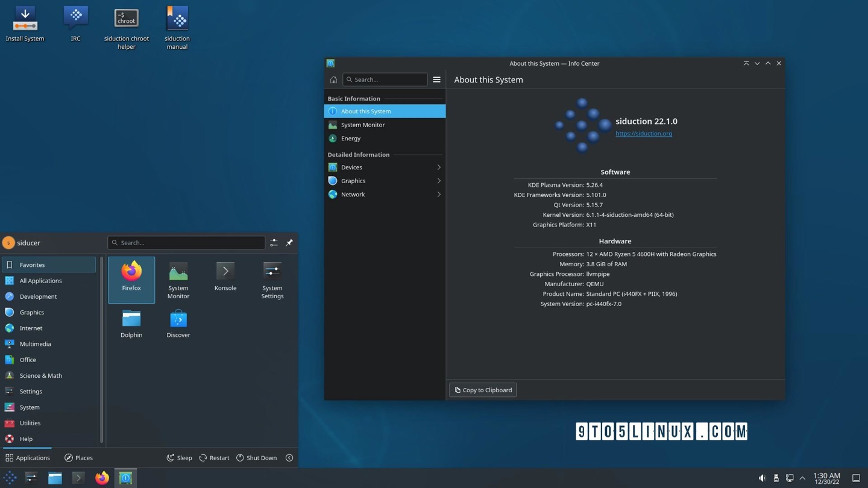Screen dimensions: 868x488
Task: Select Science & Math category
Action: point(49,375)
